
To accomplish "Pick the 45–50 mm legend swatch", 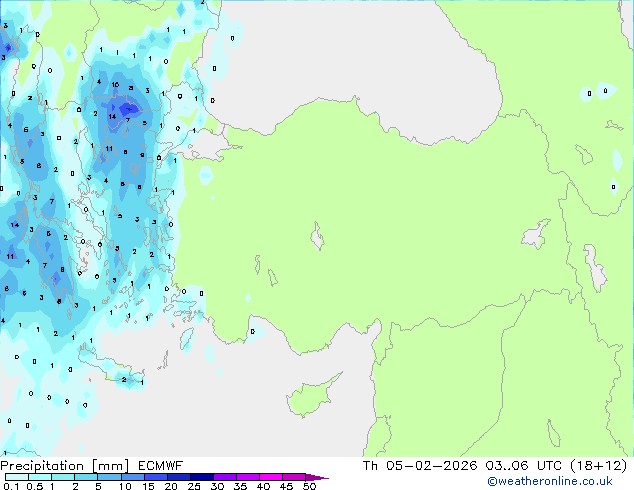I will pos(294,477).
